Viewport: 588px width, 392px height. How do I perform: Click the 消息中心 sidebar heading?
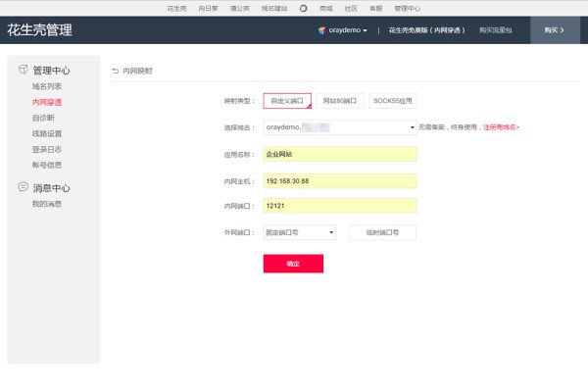pyautogui.click(x=51, y=188)
